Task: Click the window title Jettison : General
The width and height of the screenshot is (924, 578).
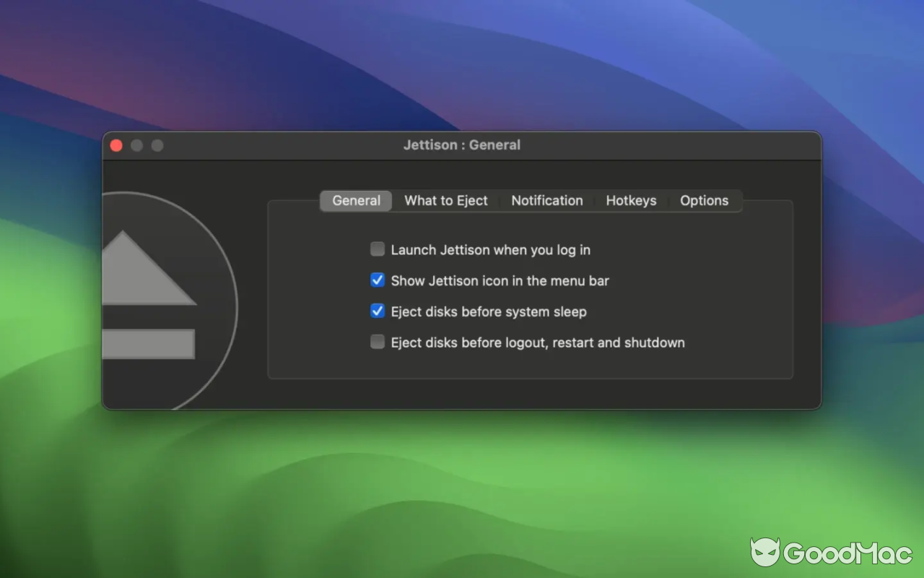Action: [x=462, y=144]
